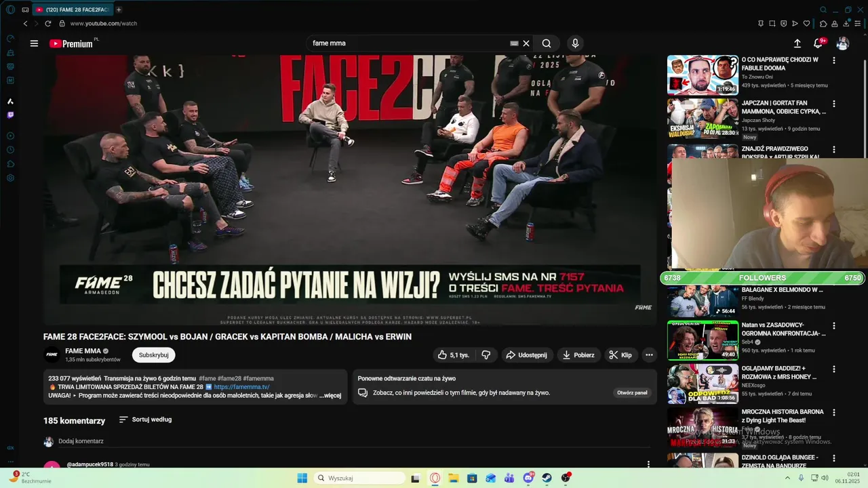Dislike the video with thumbs down
The height and width of the screenshot is (488, 868).
tap(486, 354)
